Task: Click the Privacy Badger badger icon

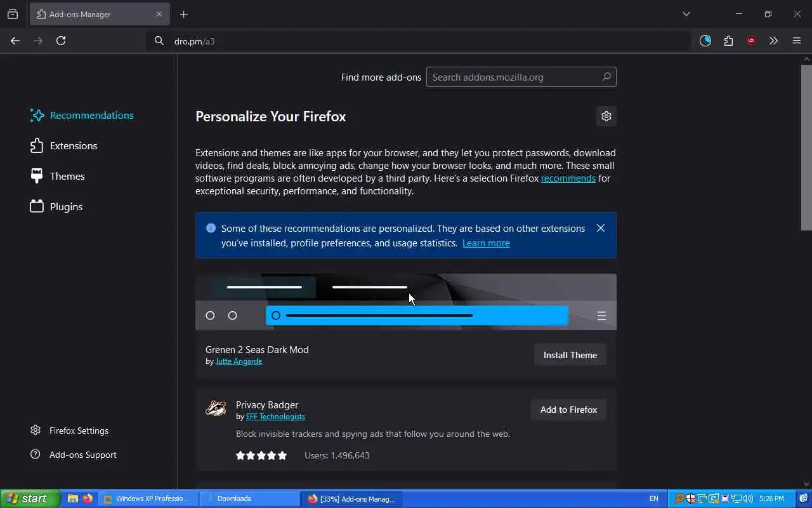Action: point(216,408)
